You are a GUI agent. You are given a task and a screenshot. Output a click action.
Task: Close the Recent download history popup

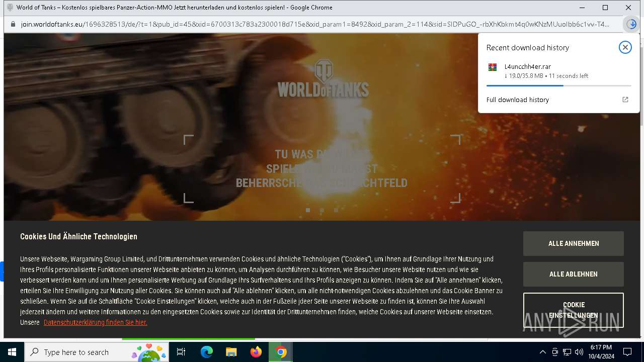[x=625, y=47]
